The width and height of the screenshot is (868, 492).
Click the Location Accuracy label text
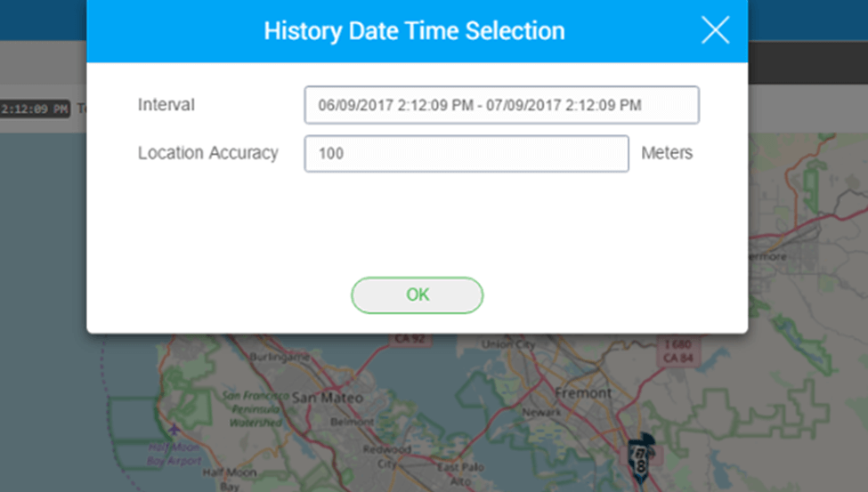207,153
